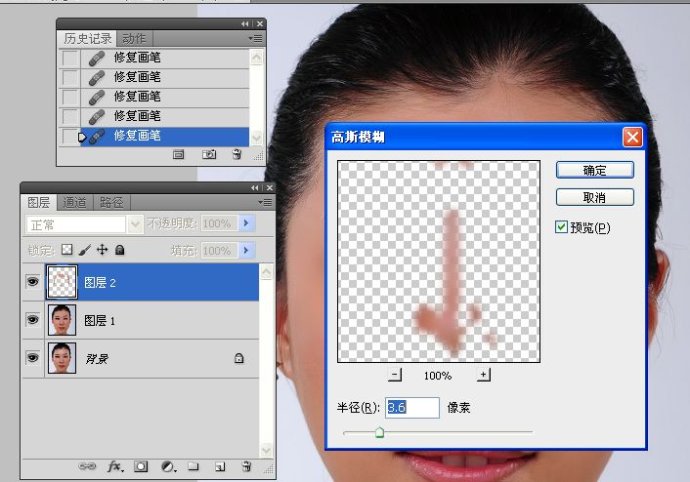Hide 图层 1 layer eye icon
The width and height of the screenshot is (690, 482).
pos(33,320)
